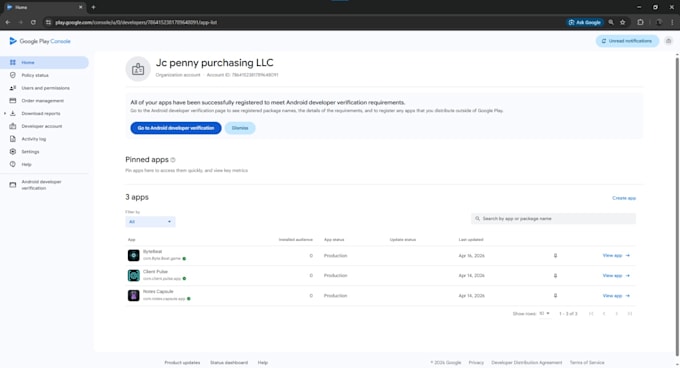This screenshot has height=368, width=680.
Task: Open the Filter by All dropdown
Action: click(150, 221)
